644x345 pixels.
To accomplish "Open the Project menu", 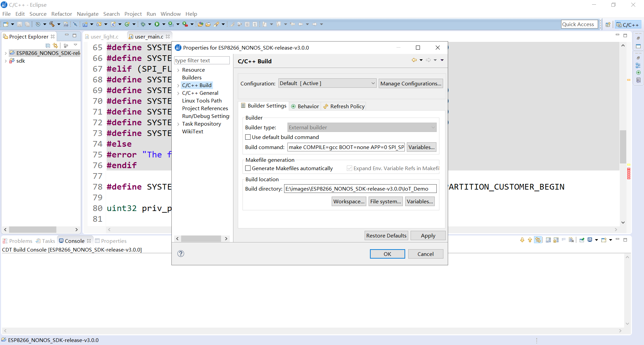I will 133,14.
